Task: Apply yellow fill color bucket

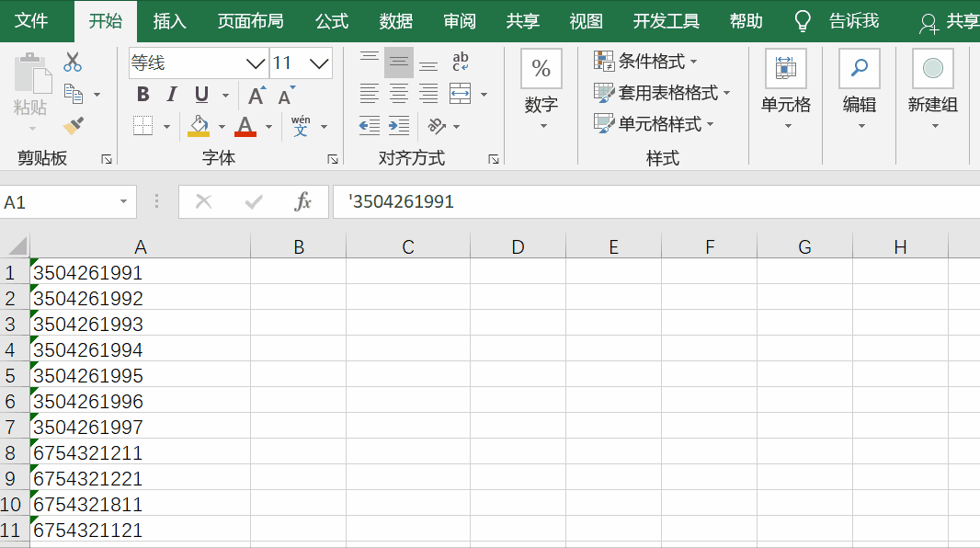Action: pos(199,126)
